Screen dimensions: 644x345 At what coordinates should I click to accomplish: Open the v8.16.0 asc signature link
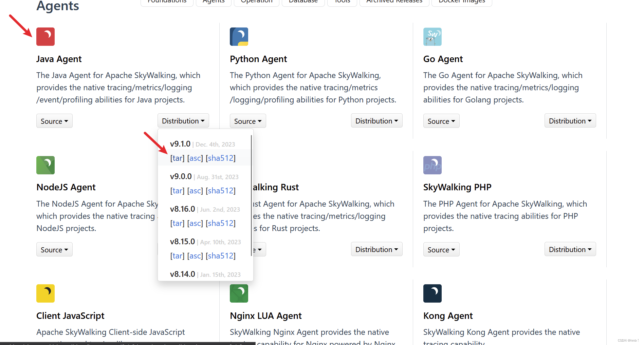coord(195,223)
